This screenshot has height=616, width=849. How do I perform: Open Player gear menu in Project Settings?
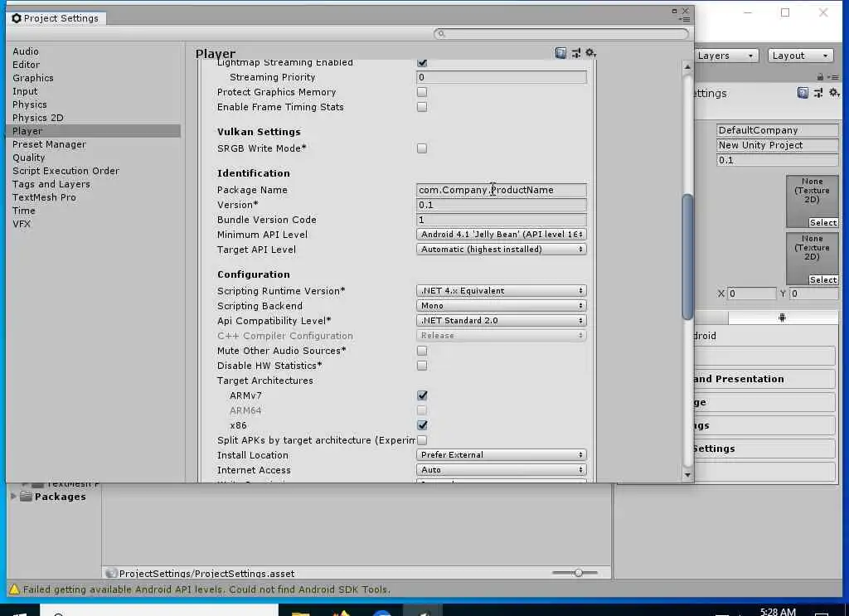click(x=590, y=53)
